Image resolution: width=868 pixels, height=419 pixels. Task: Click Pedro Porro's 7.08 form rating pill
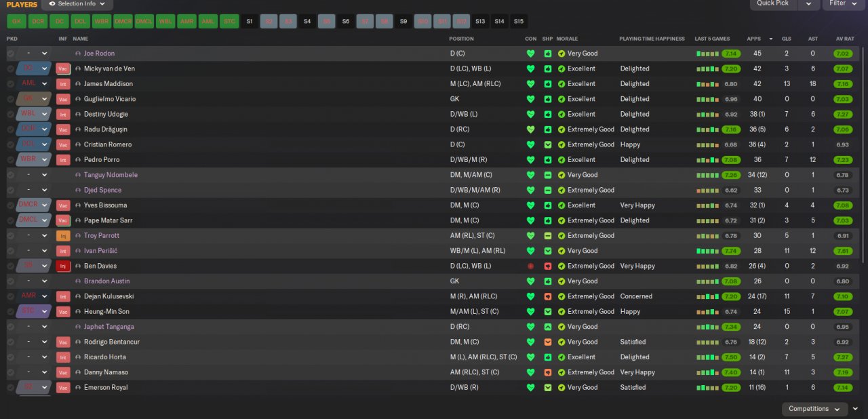[731, 160]
